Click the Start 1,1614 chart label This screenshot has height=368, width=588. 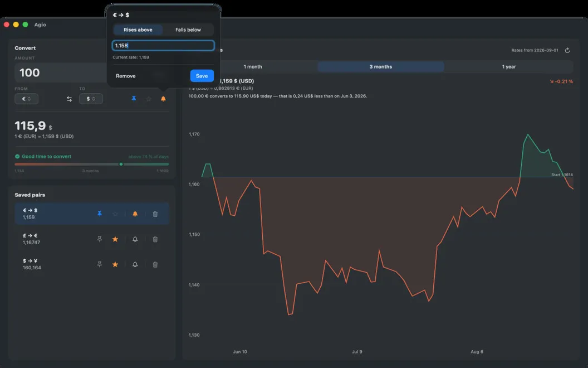pyautogui.click(x=562, y=175)
